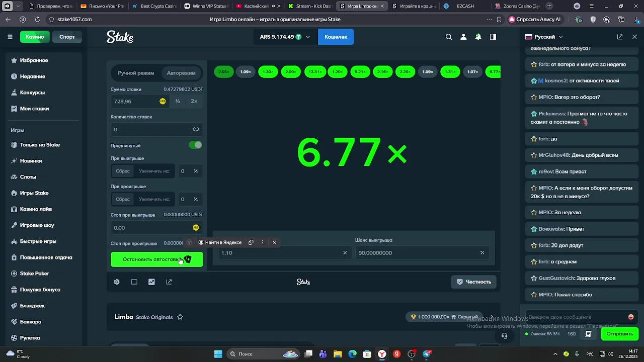This screenshot has height=362, width=644.
Task: Switch to Ручной режим tab
Action: pyautogui.click(x=136, y=73)
